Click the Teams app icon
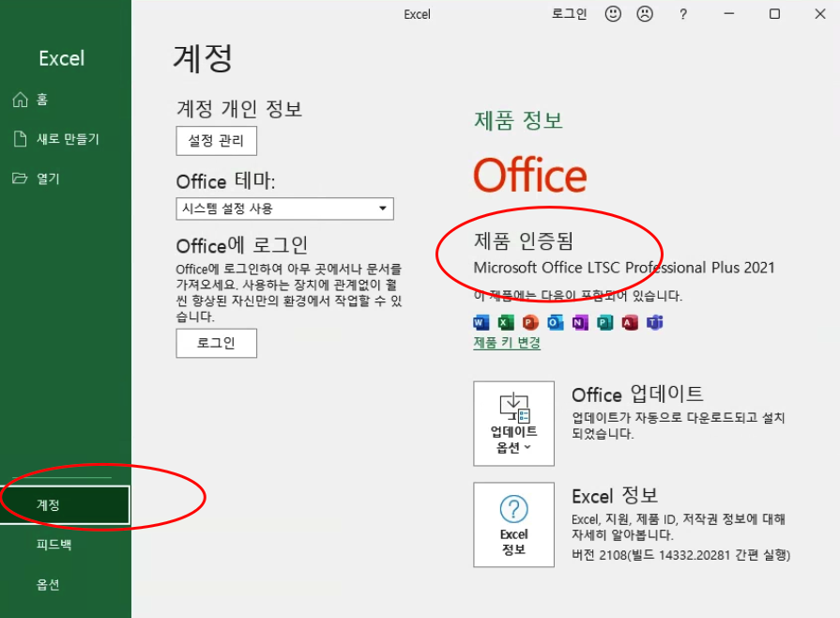Screen dimensions: 840x618 pyautogui.click(x=655, y=322)
